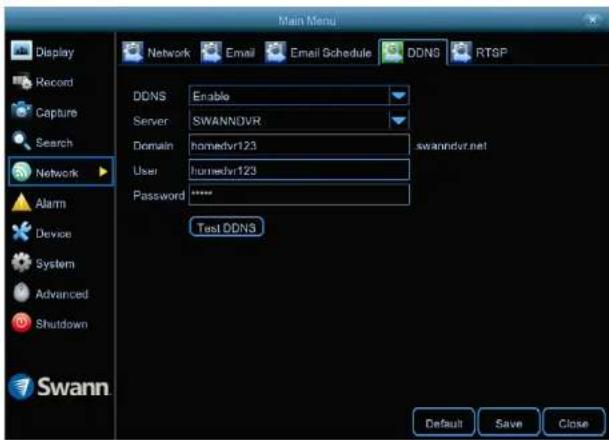Select Device in the sidebar menu
Image resolution: width=609 pixels, height=440 pixels.
(53, 234)
